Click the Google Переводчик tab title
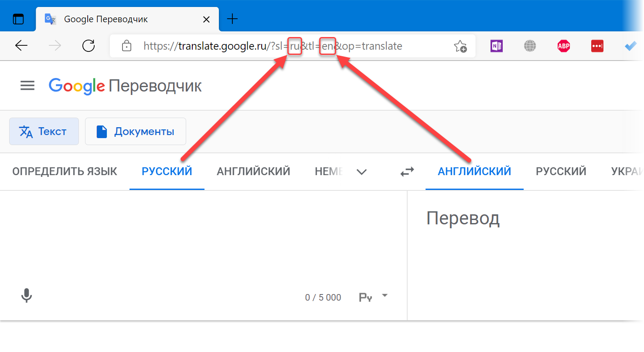The image size is (644, 352). point(106,19)
